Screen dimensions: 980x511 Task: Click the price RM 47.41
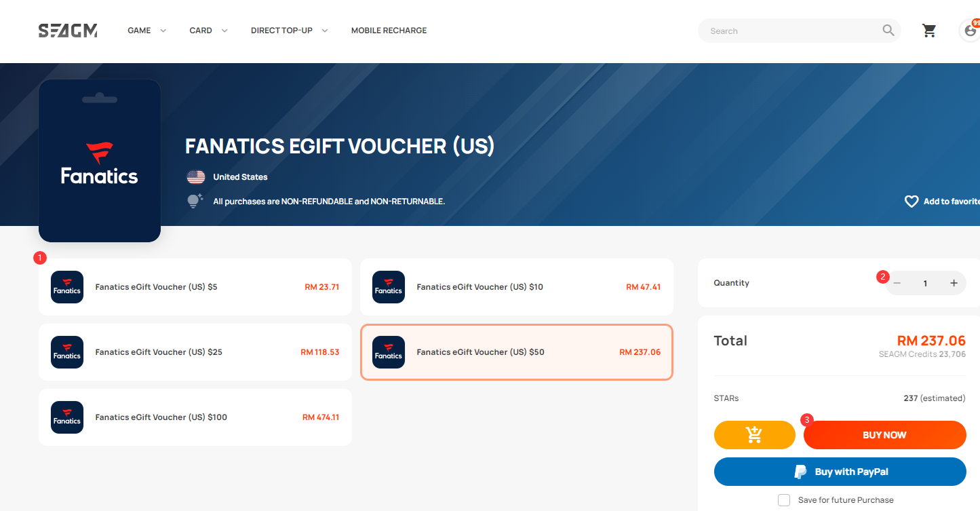click(x=644, y=287)
